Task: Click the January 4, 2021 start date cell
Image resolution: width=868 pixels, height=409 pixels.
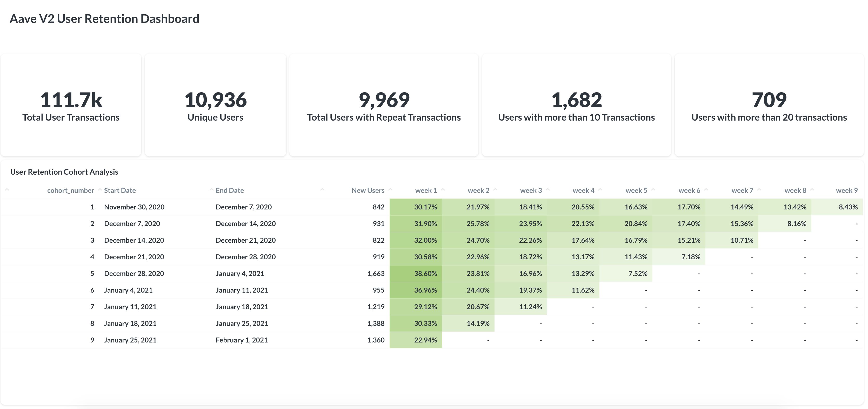Action: tap(128, 290)
